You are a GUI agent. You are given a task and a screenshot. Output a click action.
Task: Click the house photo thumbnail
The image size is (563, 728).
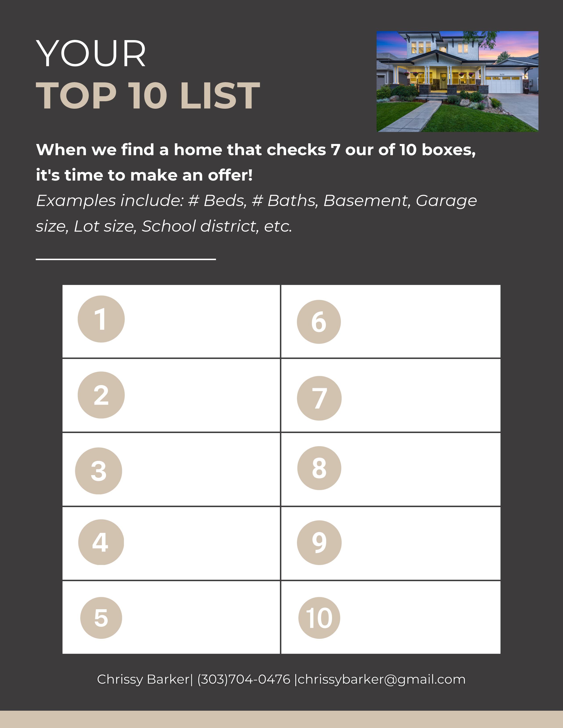pos(457,81)
